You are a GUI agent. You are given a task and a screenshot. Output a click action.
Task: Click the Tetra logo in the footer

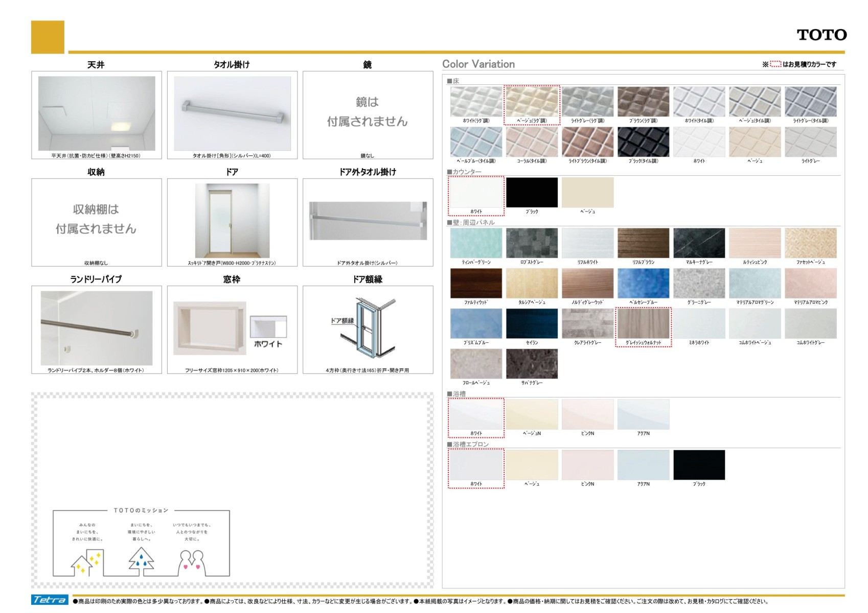50,600
